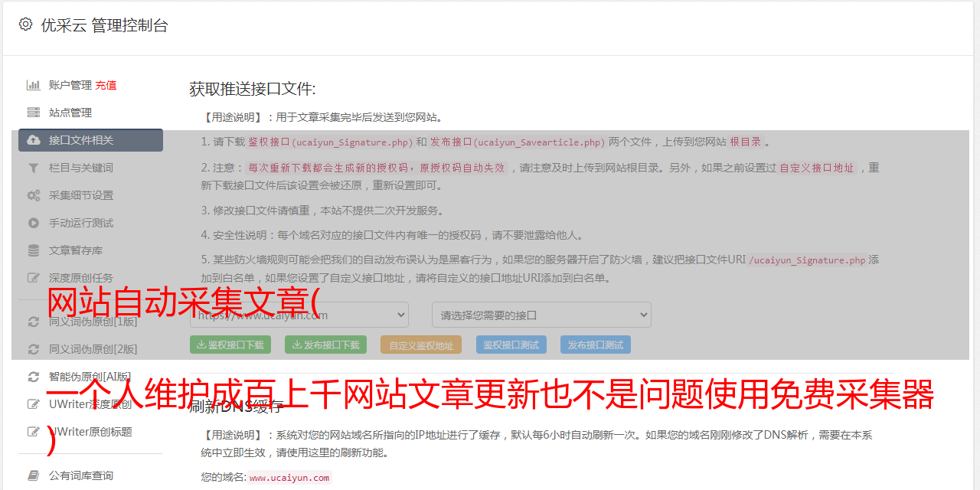This screenshot has height=490, width=980.
Task: Click the filter icon for 栏目与关键词
Action: point(34,168)
